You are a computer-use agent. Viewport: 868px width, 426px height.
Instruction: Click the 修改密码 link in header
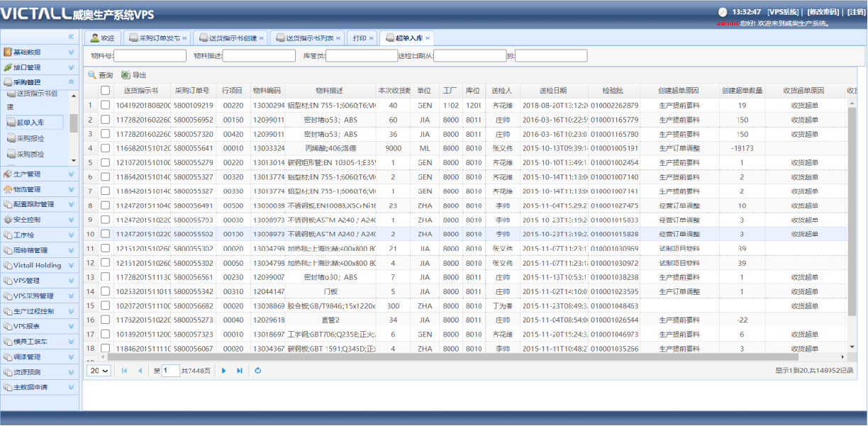pos(823,12)
